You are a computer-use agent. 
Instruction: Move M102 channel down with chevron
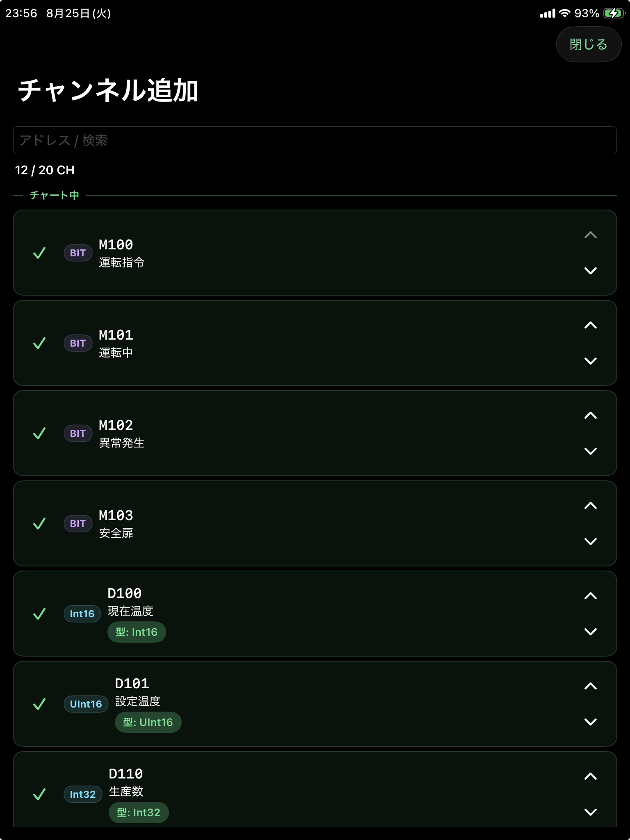click(590, 451)
